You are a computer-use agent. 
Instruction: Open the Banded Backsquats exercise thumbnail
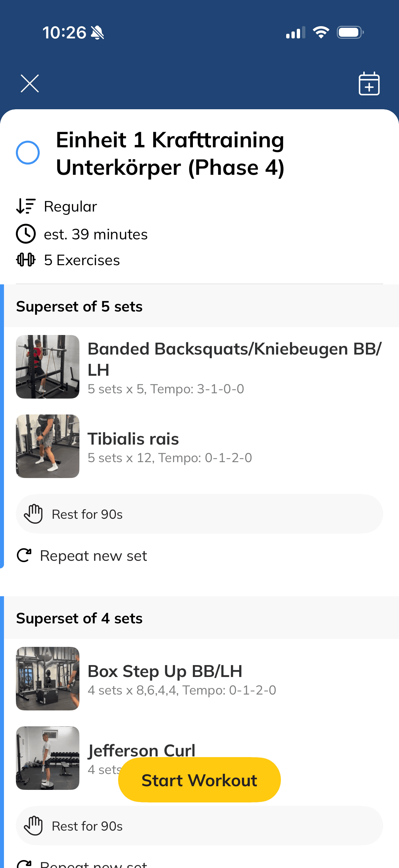coord(47,366)
